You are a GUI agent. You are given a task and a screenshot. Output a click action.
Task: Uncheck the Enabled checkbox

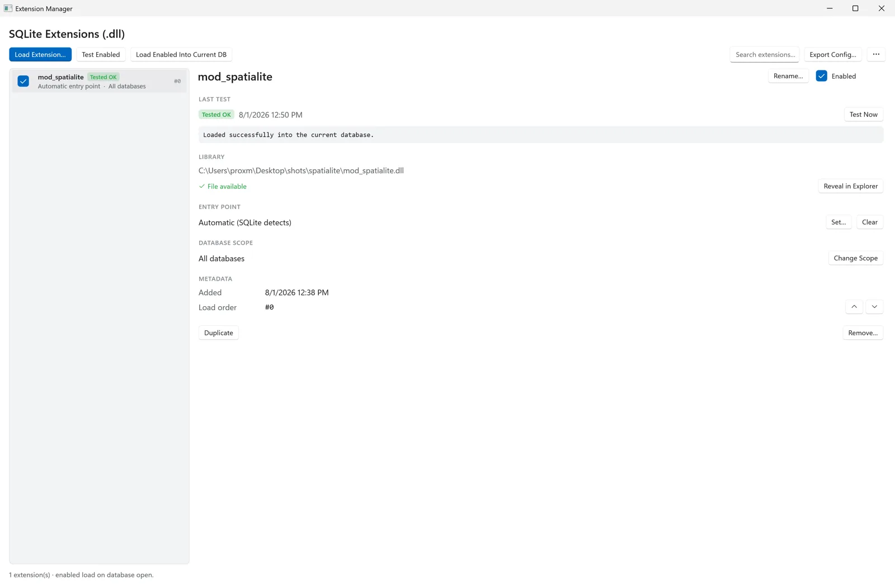click(821, 76)
